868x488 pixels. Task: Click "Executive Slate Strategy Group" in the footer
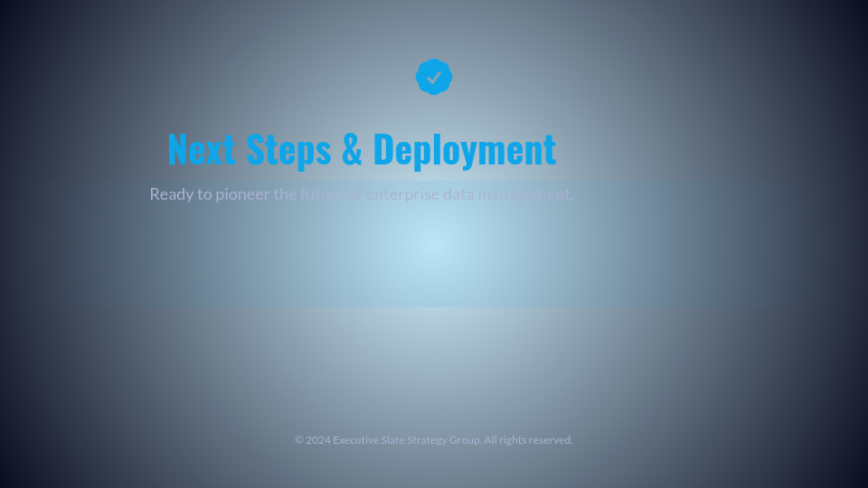(x=407, y=440)
